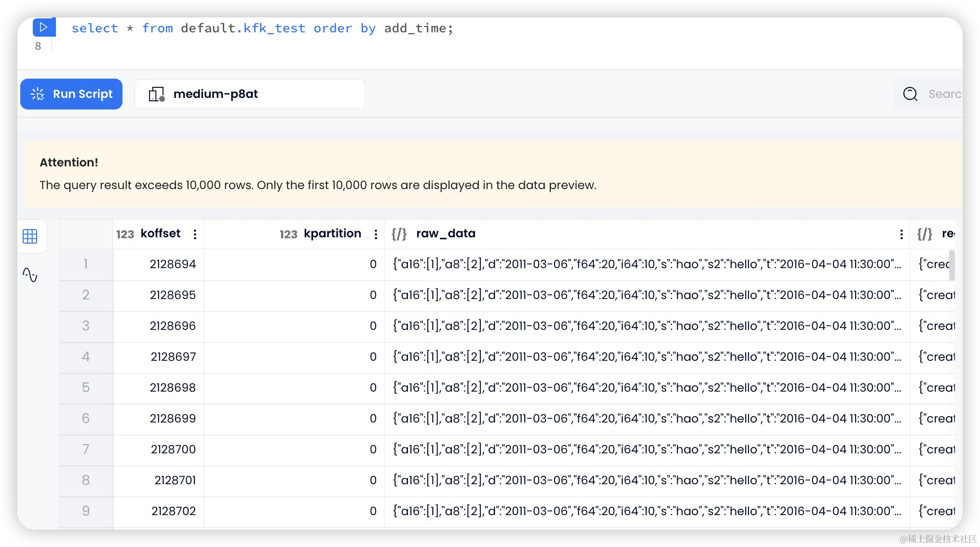Click the kpartition numeric type icon

288,234
